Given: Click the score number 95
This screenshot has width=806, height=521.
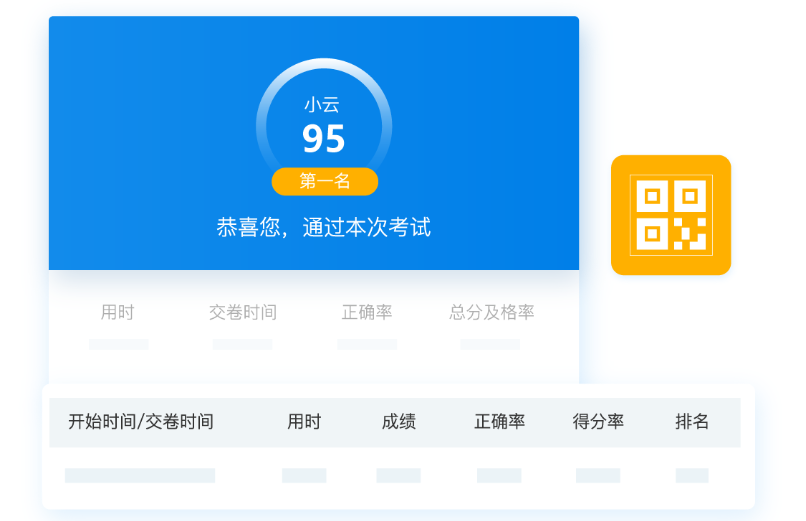Looking at the screenshot, I should pos(324,140).
